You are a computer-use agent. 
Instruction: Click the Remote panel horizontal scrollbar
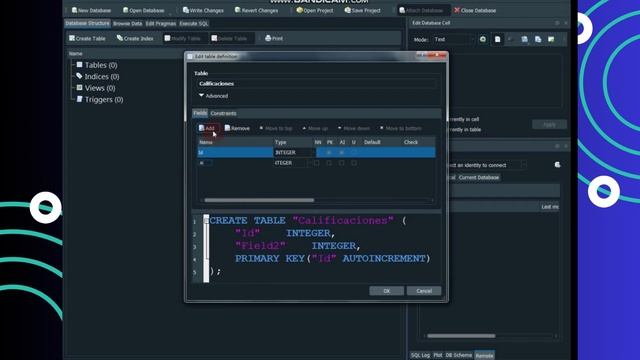461,336
